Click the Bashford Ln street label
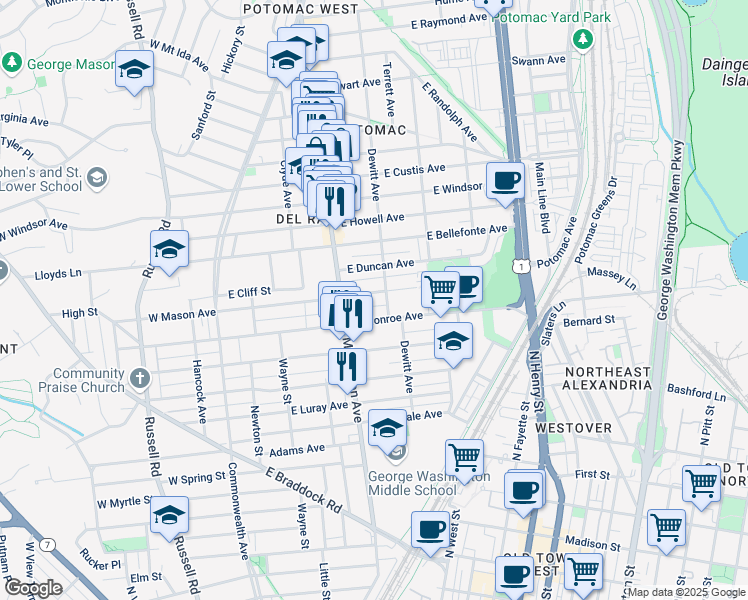Image resolution: width=748 pixels, height=600 pixels. pos(696,393)
